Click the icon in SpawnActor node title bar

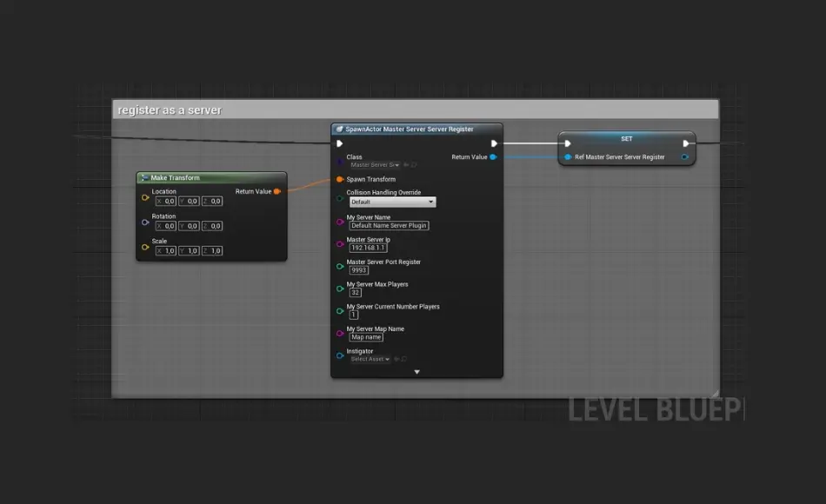[x=340, y=129]
